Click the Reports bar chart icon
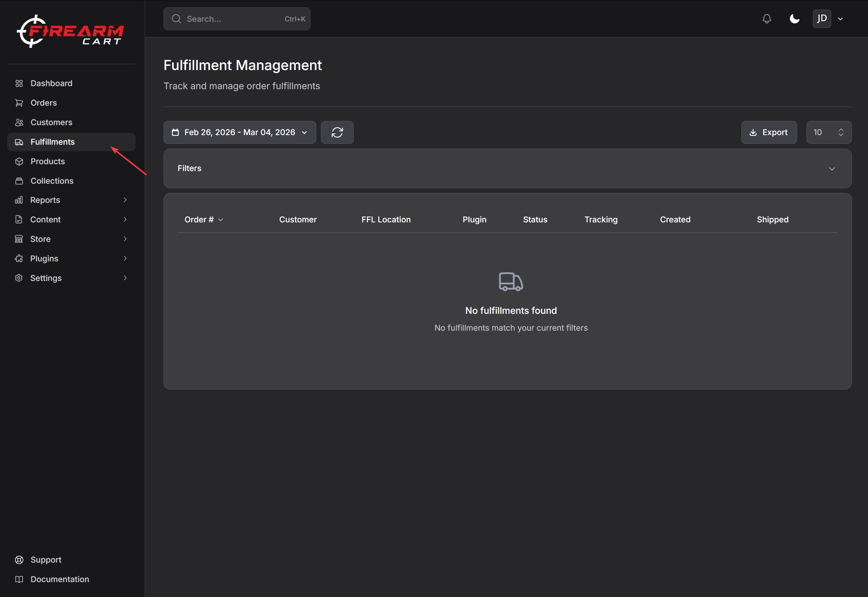Viewport: 868px width, 597px height. tap(19, 200)
